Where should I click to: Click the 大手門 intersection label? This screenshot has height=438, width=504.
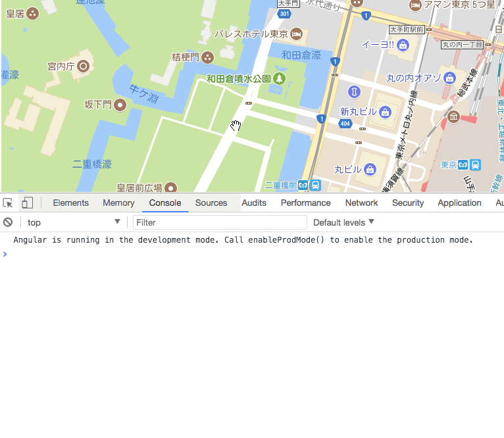coord(288,3)
